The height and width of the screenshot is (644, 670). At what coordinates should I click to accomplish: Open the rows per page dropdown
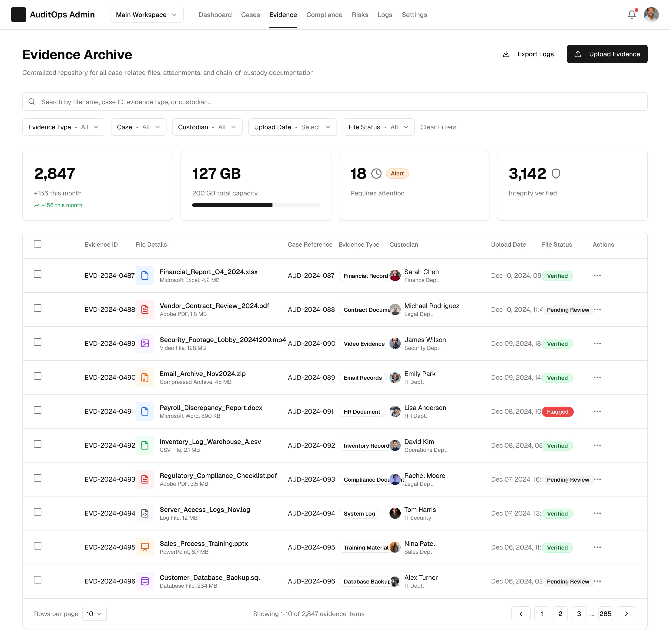[x=94, y=614]
